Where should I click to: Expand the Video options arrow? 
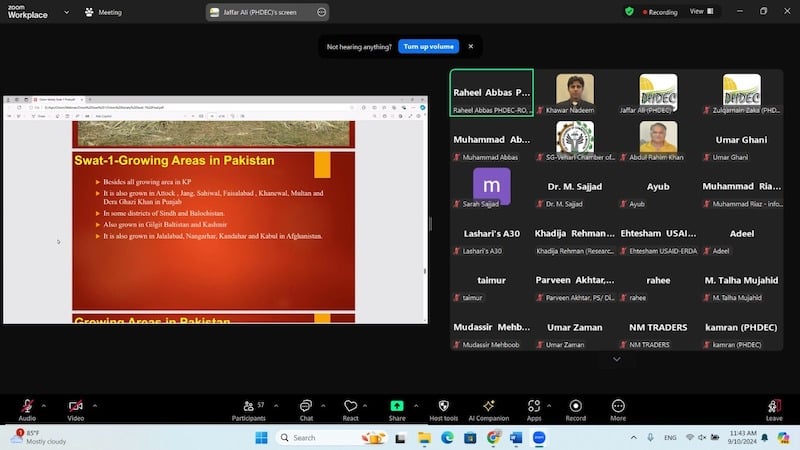click(95, 405)
